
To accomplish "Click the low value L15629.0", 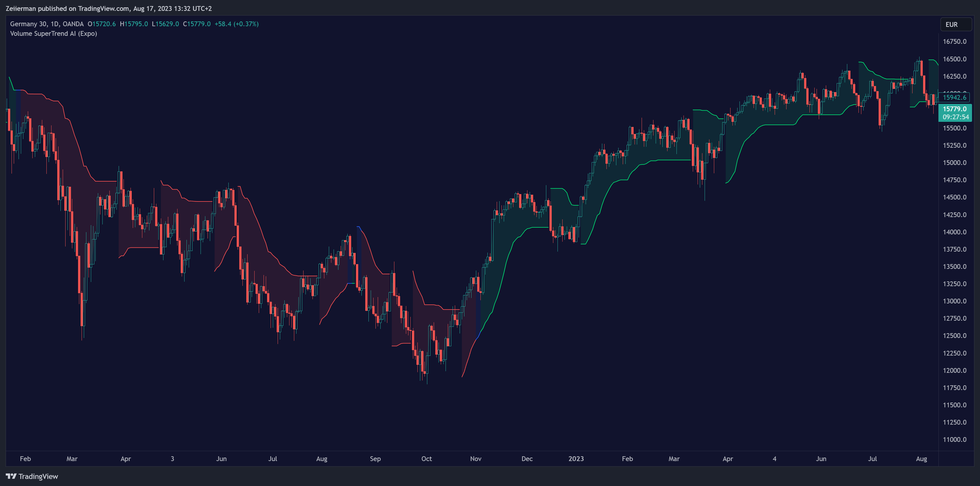I will click(165, 24).
